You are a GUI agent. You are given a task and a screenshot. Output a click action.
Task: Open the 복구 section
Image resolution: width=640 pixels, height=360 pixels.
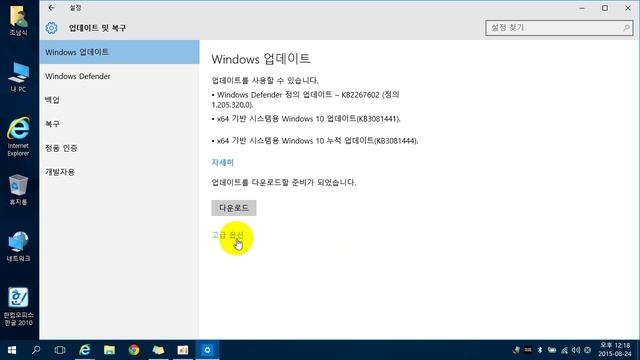click(119, 124)
